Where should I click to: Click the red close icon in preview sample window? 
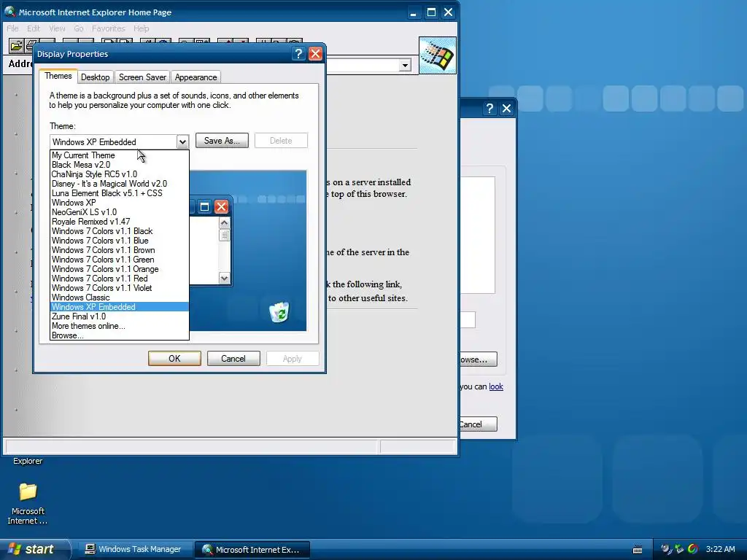point(221,206)
